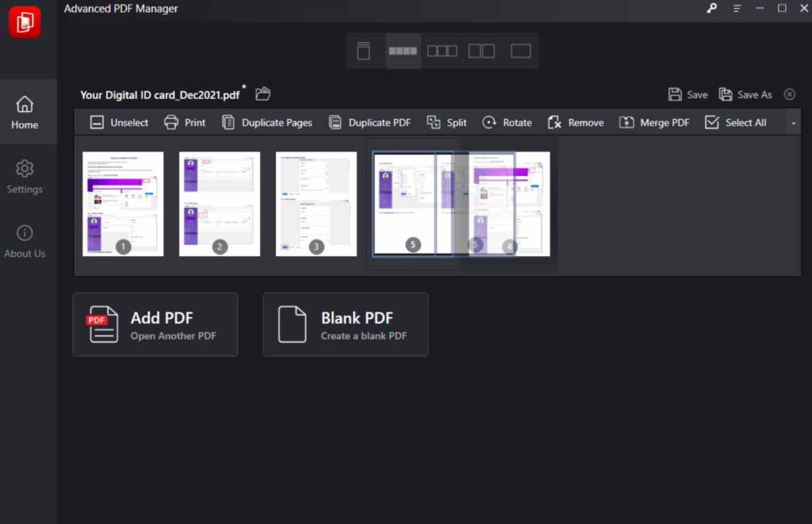The image size is (812, 524).
Task: Split the PDF
Action: tap(446, 123)
